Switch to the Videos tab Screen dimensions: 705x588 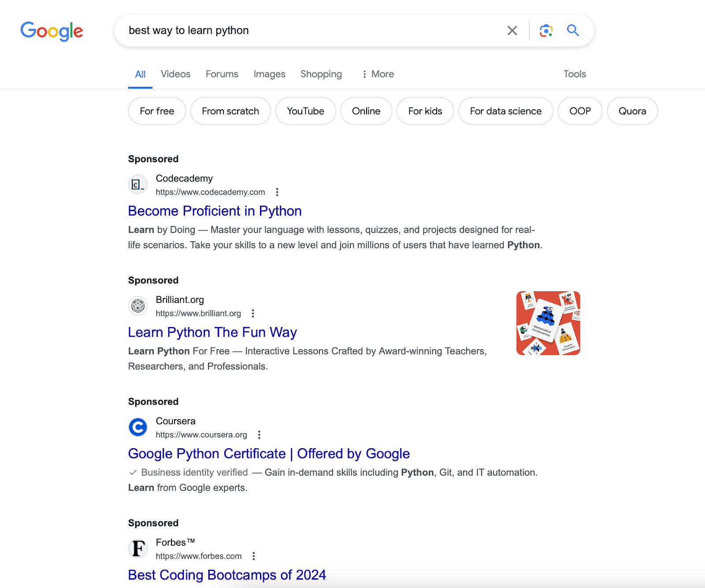(175, 74)
